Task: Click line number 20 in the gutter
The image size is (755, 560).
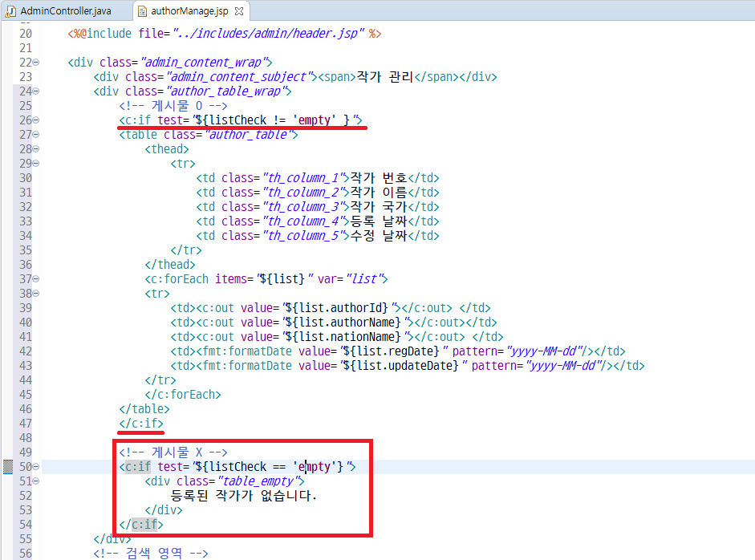Action: [26, 34]
